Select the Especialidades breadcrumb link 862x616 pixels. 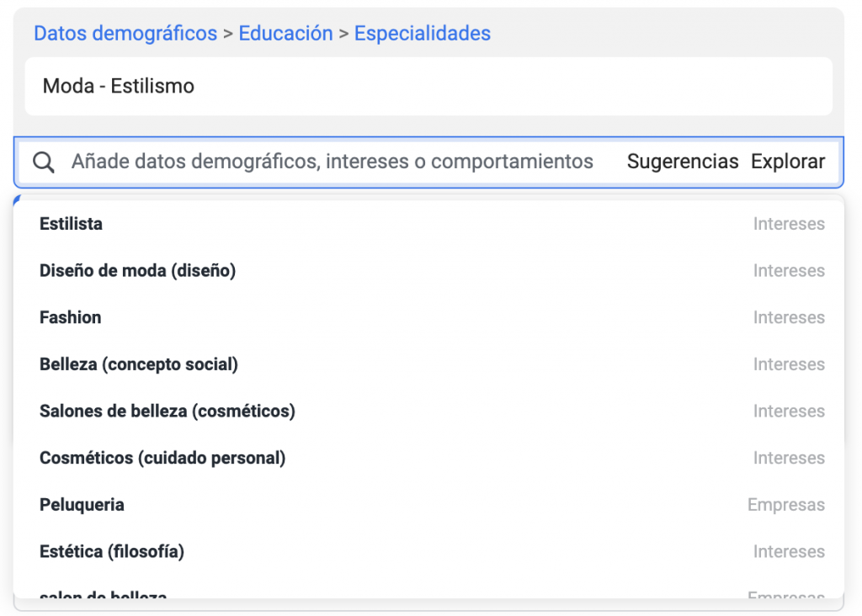[422, 33]
